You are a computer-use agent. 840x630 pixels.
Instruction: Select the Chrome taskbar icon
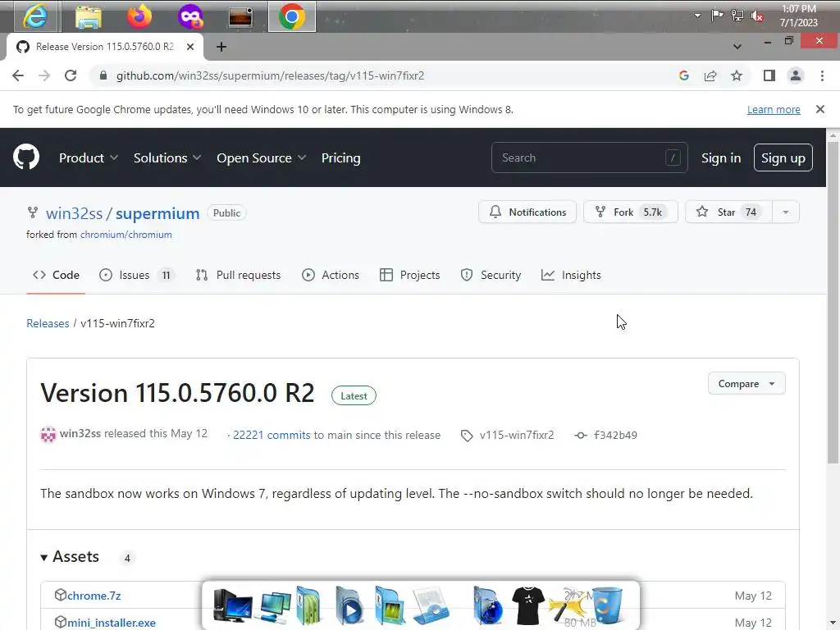[x=292, y=16]
